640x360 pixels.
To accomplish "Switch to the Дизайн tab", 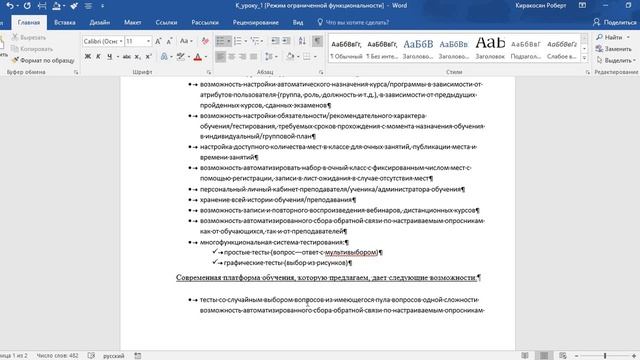I will [x=100, y=22].
